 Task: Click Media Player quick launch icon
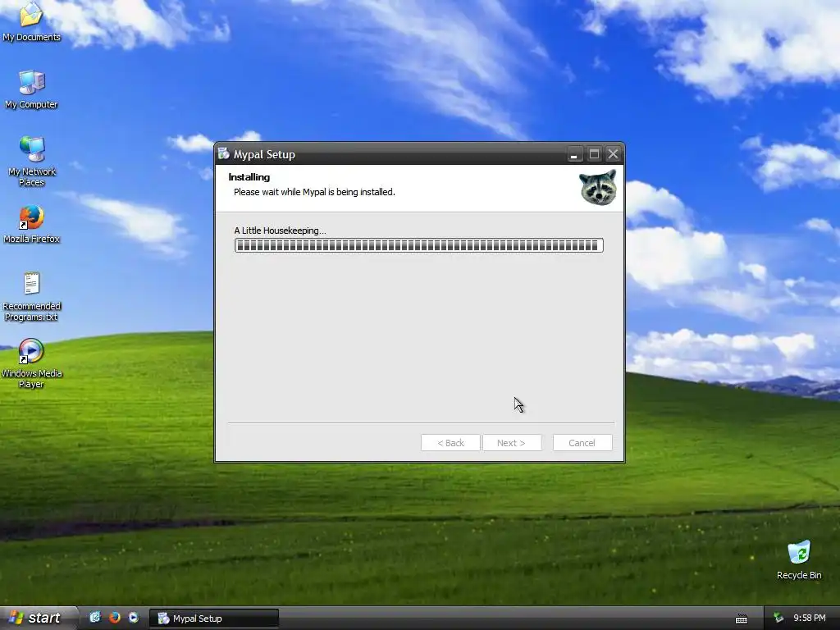click(134, 618)
